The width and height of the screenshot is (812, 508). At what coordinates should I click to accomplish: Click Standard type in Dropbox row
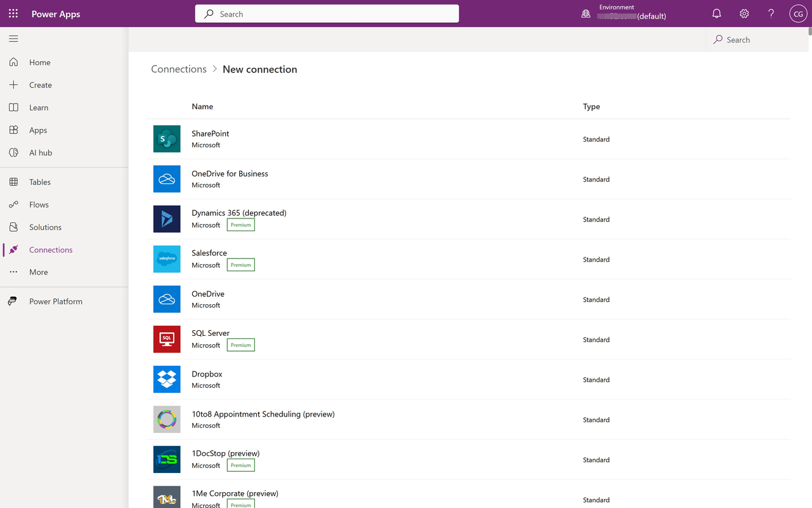[596, 380]
